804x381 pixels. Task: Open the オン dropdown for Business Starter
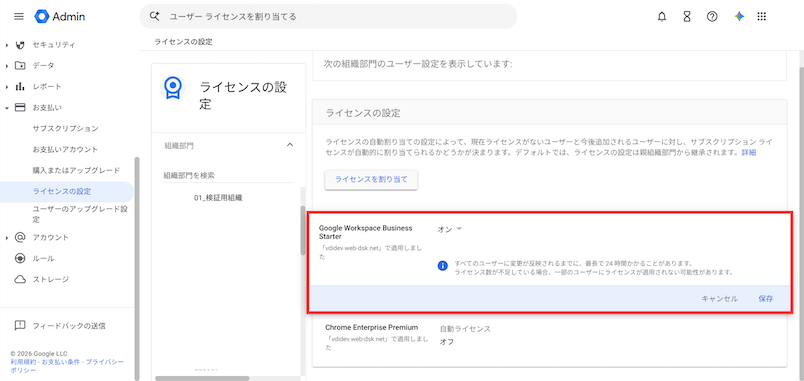point(450,229)
